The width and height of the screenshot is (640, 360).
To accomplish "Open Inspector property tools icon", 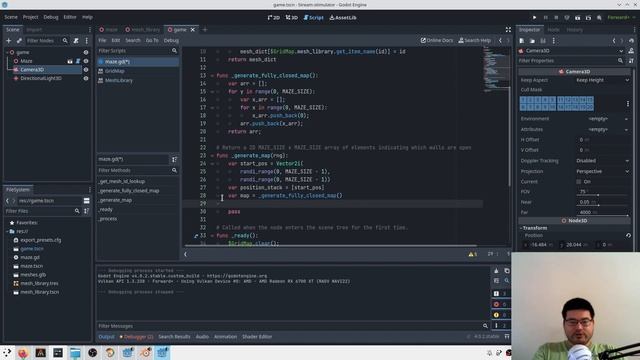I will click(x=631, y=61).
